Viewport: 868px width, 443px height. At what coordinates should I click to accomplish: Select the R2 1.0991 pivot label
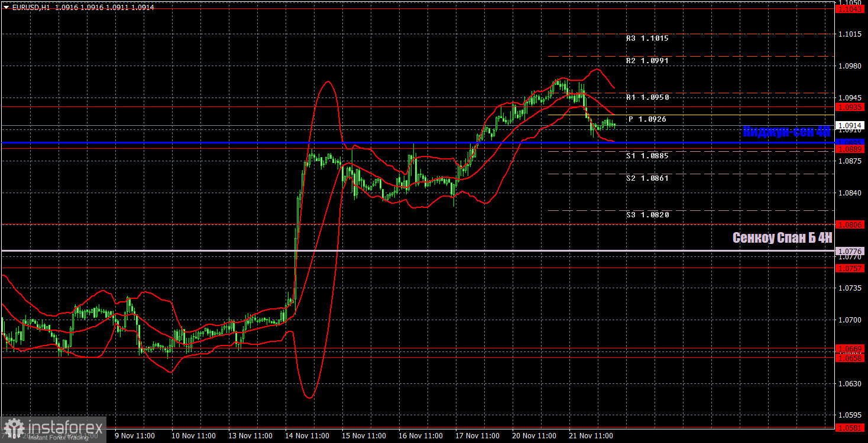[647, 61]
